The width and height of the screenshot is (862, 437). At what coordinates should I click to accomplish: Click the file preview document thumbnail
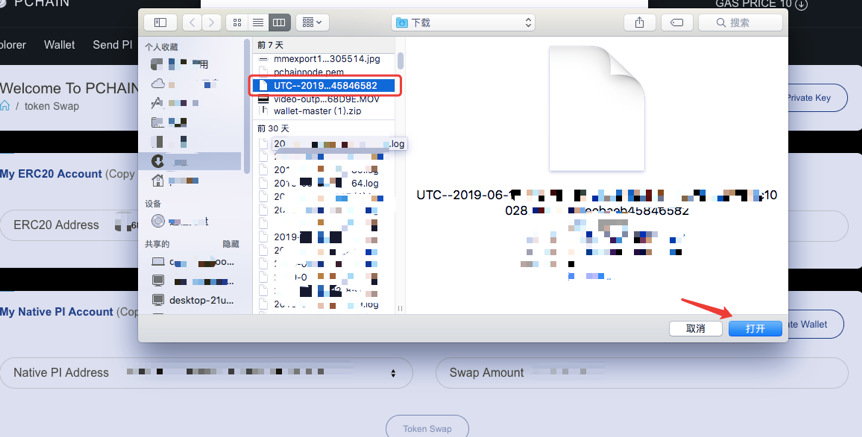point(596,108)
